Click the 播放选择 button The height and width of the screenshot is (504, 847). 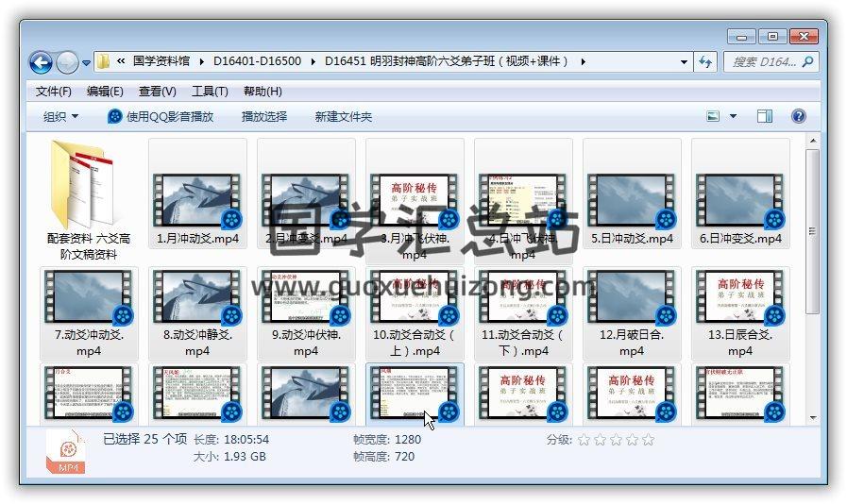click(x=264, y=116)
